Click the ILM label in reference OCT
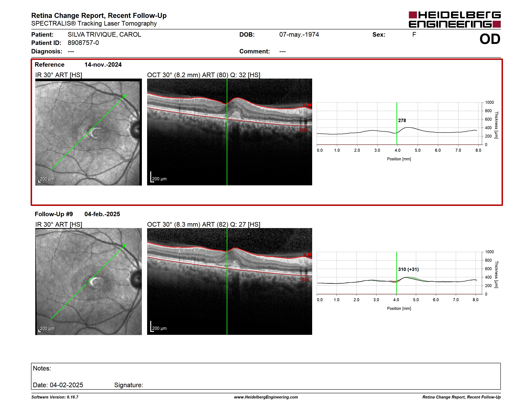The width and height of the screenshot is (532, 411). pos(307,105)
